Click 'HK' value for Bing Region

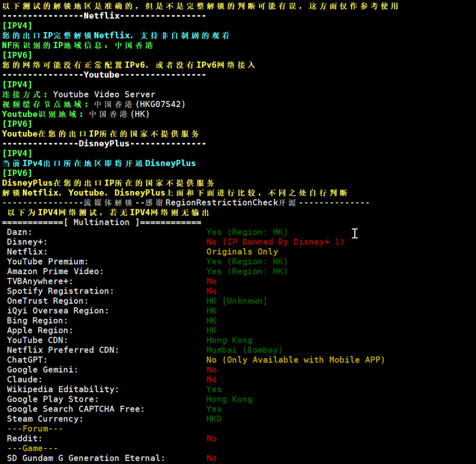211,321
